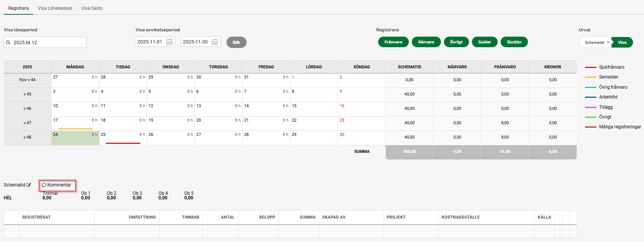The height and width of the screenshot is (242, 644).
Task: Click the magnifier icon in löneperiod field
Action: [8, 43]
